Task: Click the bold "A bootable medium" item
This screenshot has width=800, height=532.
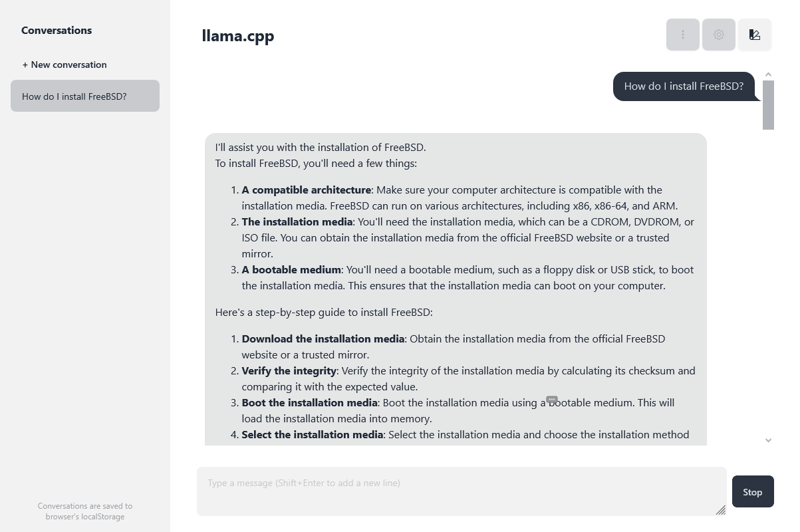Action: 291,270
